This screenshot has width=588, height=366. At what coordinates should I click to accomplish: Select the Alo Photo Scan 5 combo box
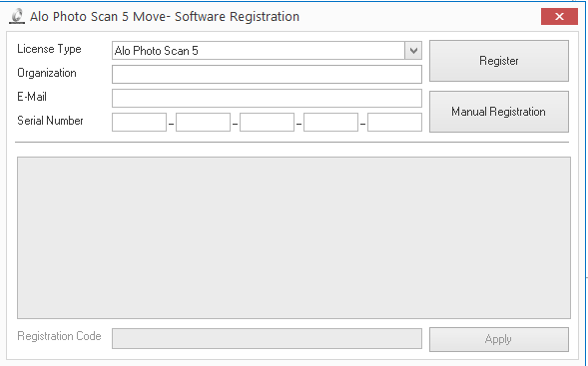pyautogui.click(x=267, y=51)
